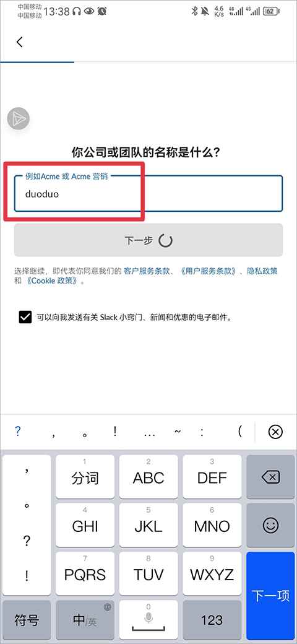Open the emoji keyboard via smiley key
The image size is (297, 644).
tap(270, 525)
